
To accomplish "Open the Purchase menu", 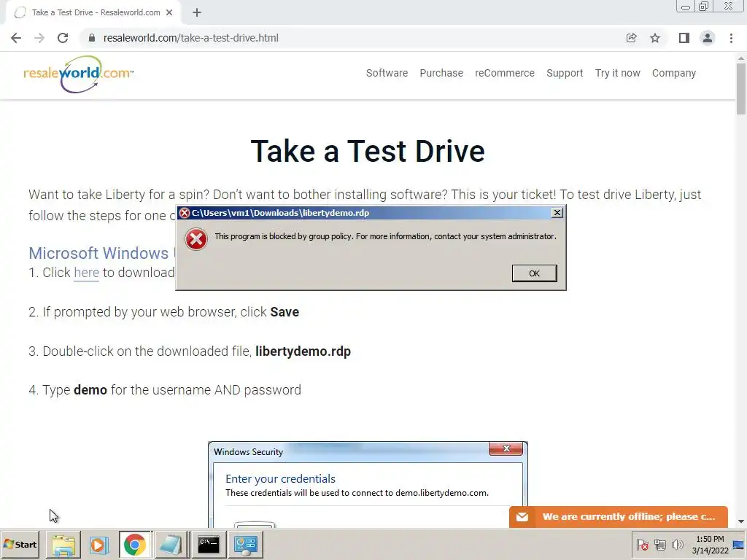I will pyautogui.click(x=441, y=73).
